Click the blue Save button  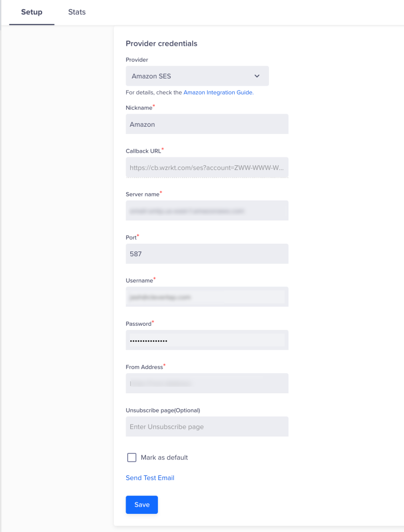coord(142,504)
